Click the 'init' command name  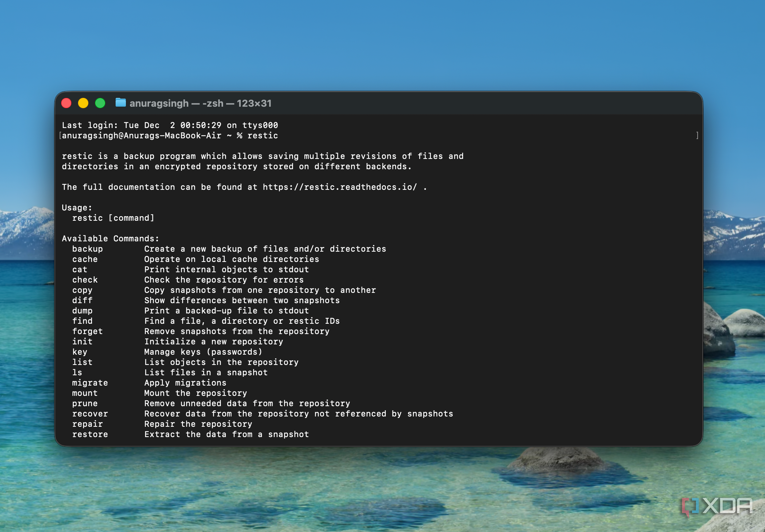coord(82,342)
